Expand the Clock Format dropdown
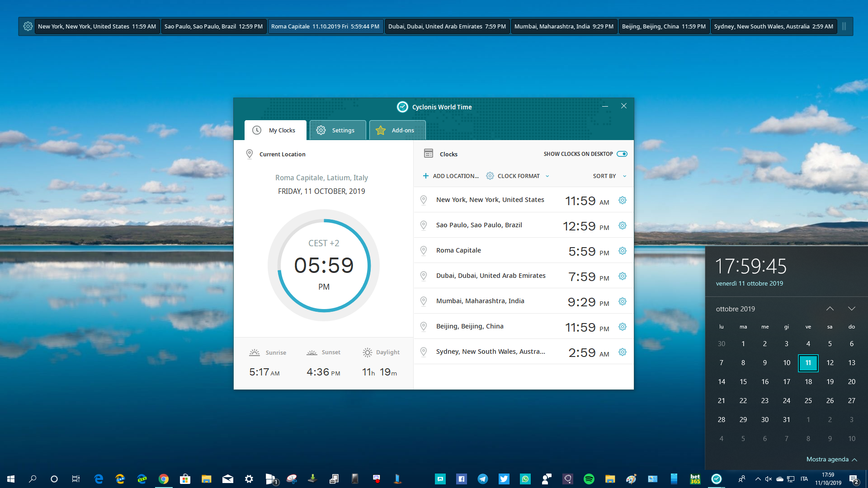This screenshot has height=488, width=868. pos(518,176)
